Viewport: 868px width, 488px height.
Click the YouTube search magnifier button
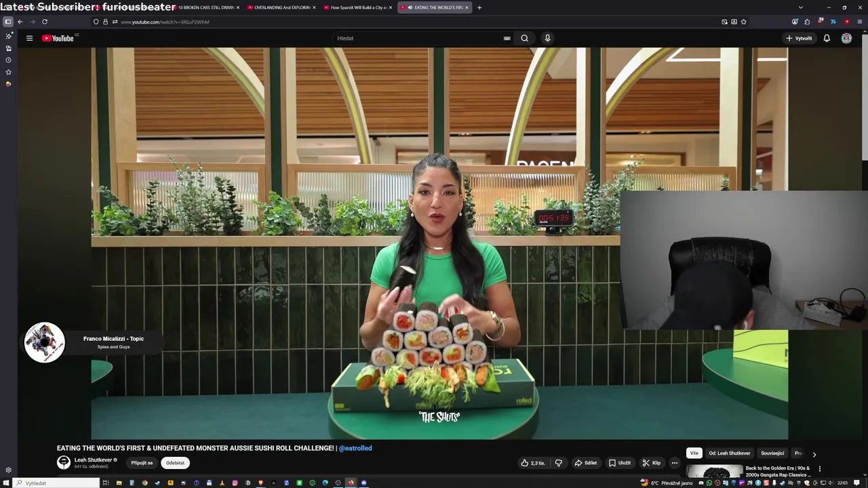click(524, 38)
